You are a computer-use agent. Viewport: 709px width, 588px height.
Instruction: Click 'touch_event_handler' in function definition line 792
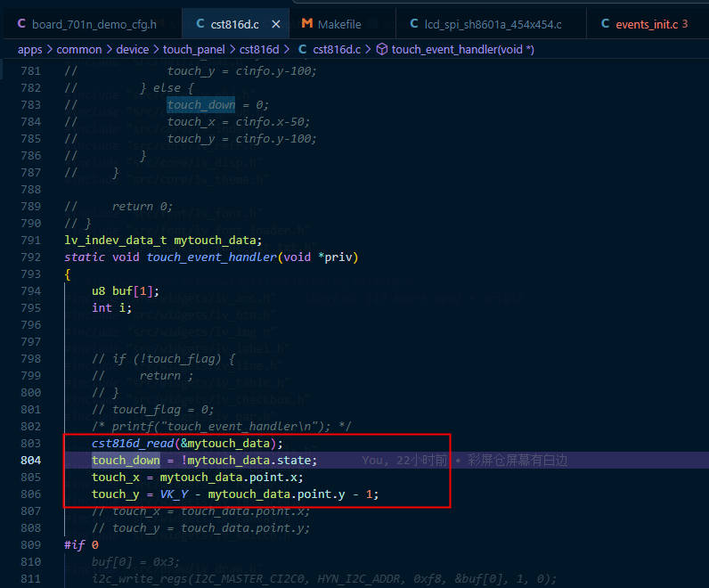pyautogui.click(x=212, y=257)
